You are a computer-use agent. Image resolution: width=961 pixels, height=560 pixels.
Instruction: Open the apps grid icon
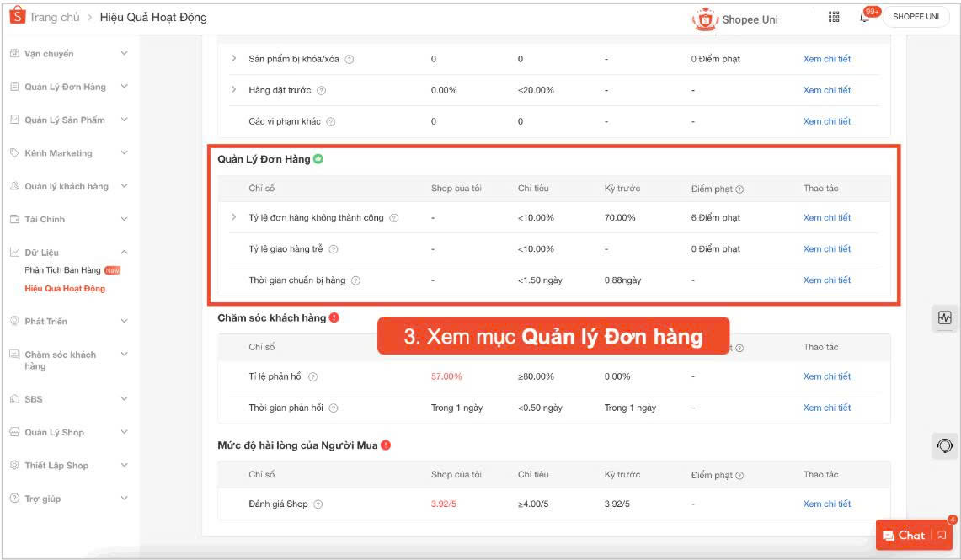coord(834,17)
